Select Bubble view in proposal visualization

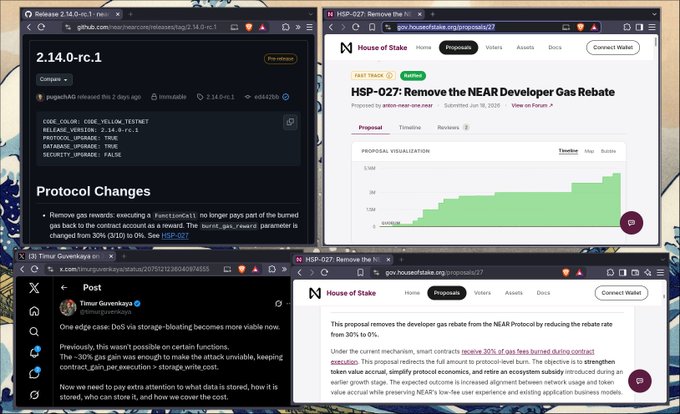click(608, 151)
